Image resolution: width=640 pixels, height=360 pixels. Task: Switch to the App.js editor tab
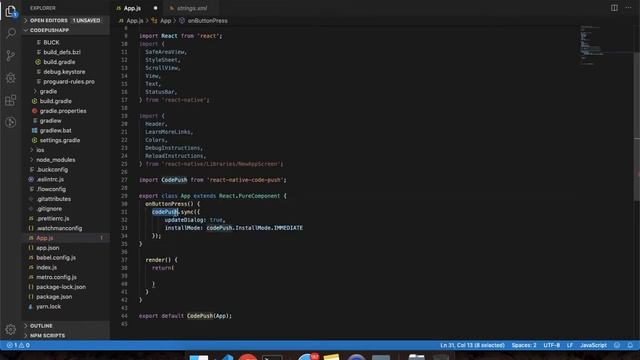tap(132, 8)
